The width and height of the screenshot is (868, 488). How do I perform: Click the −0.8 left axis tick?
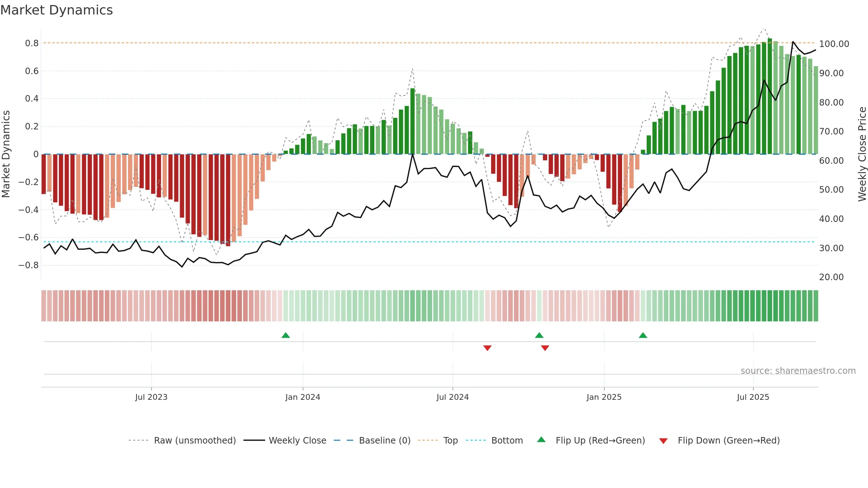(x=29, y=265)
